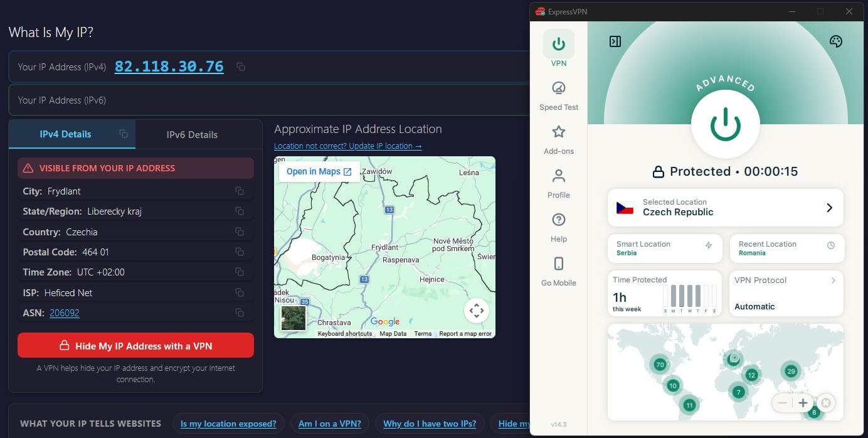This screenshot has width=868, height=438.
Task: Open ASN 206092 link
Action: point(65,312)
